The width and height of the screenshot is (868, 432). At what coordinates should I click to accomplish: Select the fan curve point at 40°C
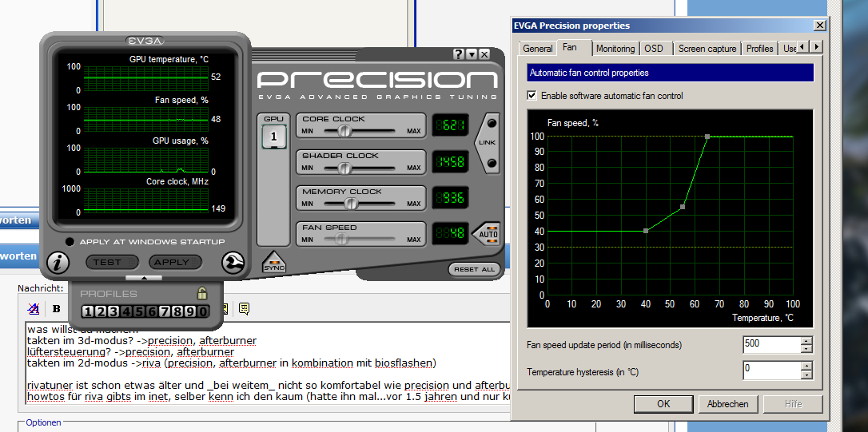(646, 231)
